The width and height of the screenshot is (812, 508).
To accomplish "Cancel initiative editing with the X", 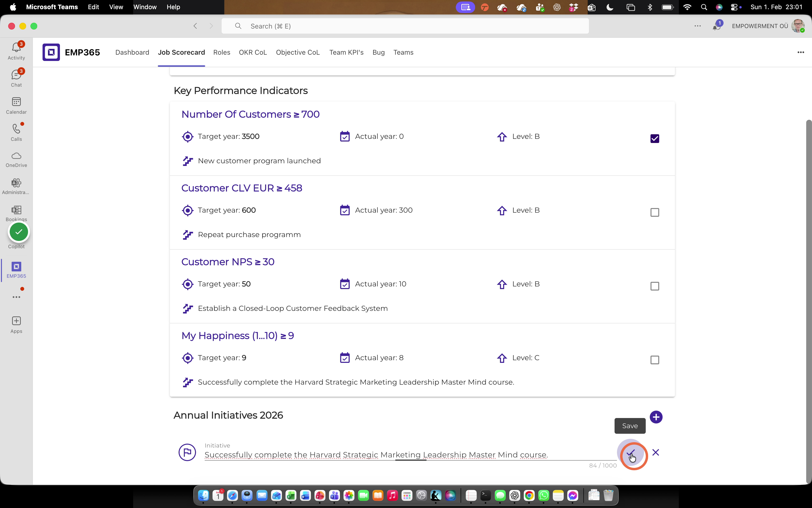I will tap(656, 452).
